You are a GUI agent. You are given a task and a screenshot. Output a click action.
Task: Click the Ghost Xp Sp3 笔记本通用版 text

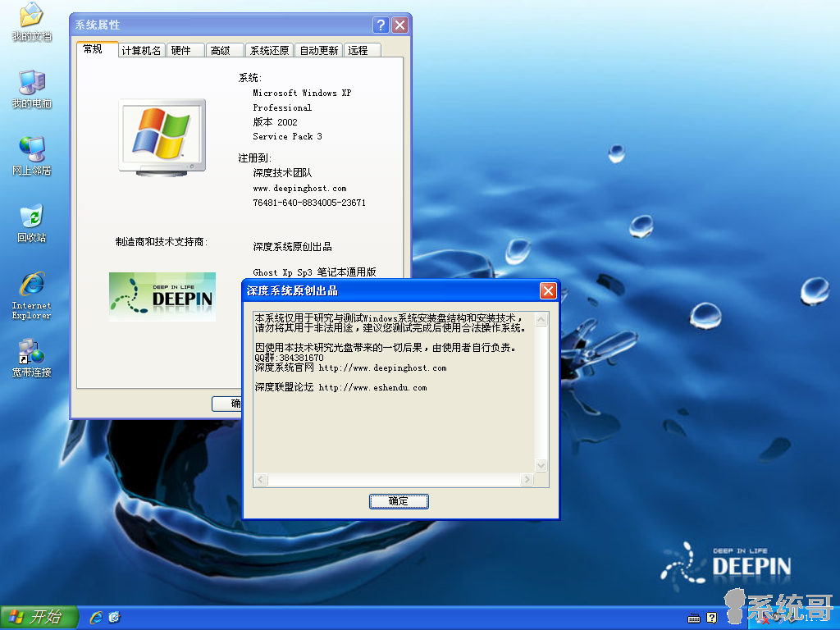click(314, 272)
